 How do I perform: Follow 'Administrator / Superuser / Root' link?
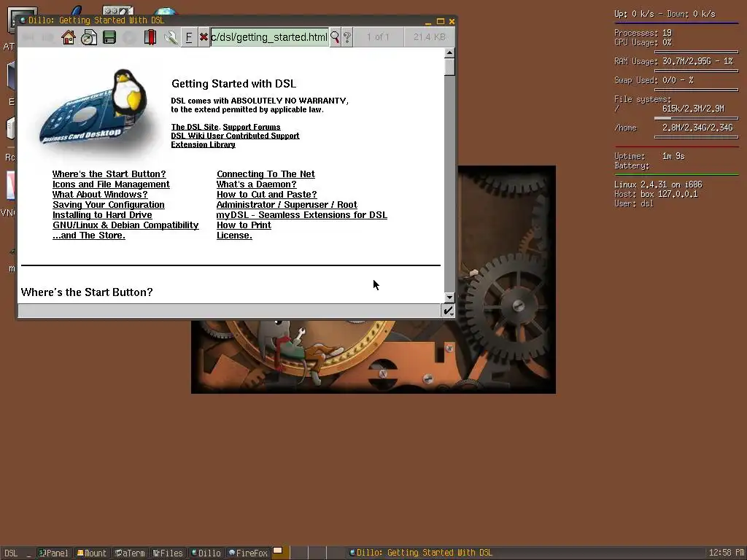(287, 205)
